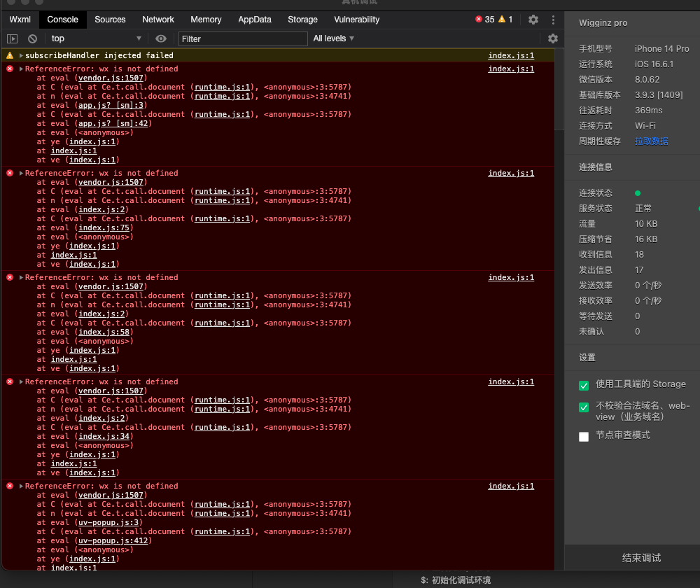Click the 结束调试 button
Viewport: 700px width, 588px height.
click(x=641, y=558)
